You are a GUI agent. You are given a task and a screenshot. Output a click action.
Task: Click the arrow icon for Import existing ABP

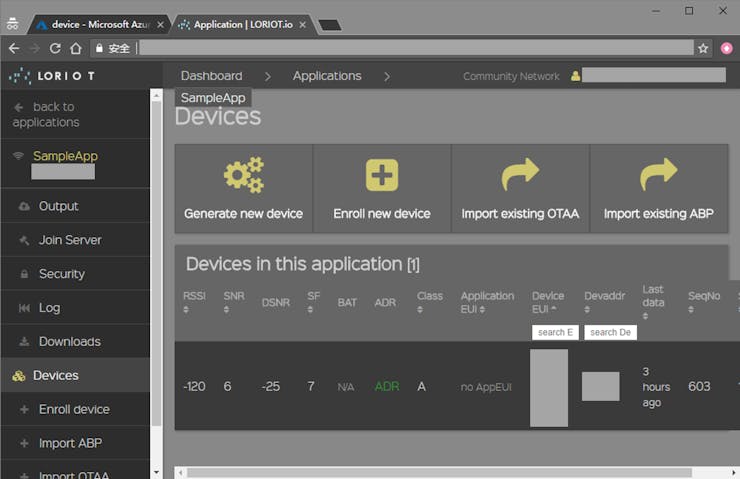(x=658, y=175)
